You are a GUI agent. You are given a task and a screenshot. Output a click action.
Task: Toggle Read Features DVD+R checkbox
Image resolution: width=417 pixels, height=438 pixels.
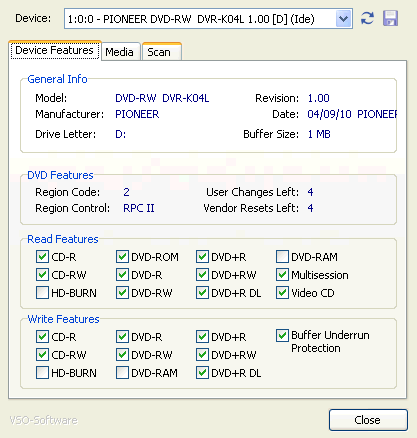pyautogui.click(x=202, y=257)
